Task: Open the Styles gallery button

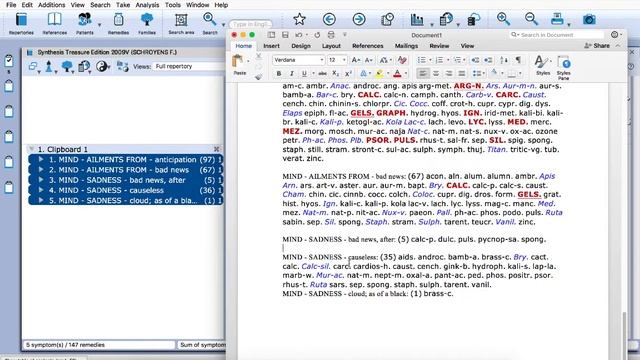Action: pos(542,65)
